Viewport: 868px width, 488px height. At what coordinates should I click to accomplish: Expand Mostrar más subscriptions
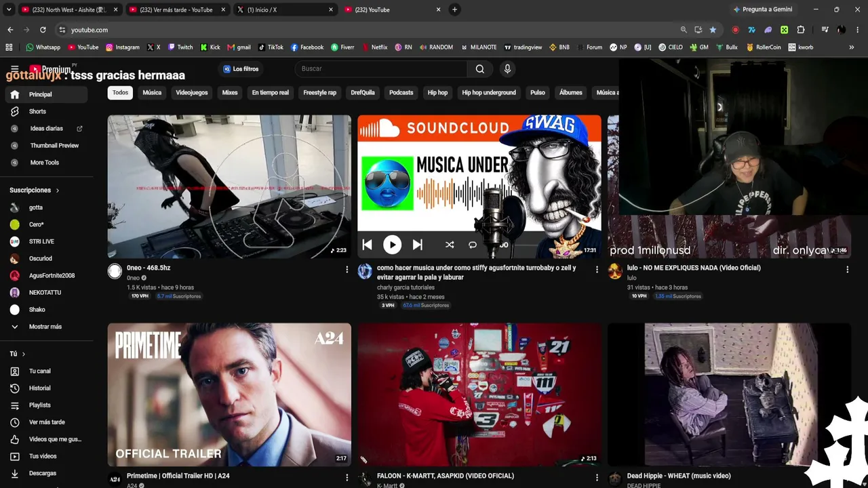pos(46,327)
